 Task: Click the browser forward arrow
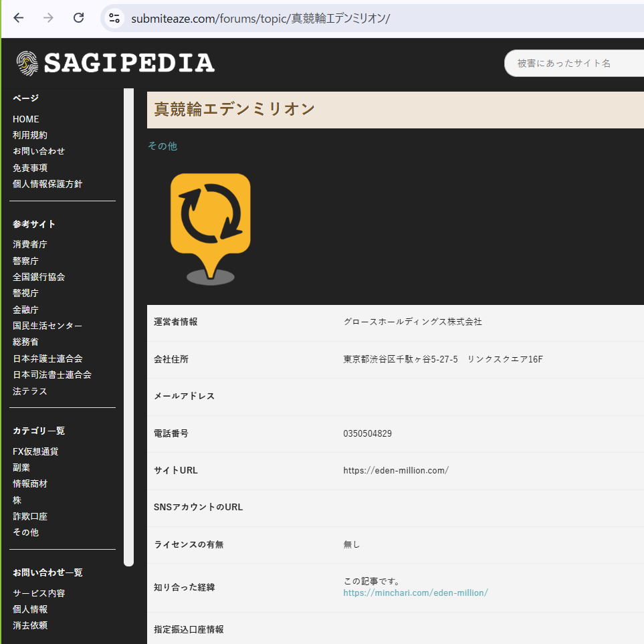(x=48, y=18)
